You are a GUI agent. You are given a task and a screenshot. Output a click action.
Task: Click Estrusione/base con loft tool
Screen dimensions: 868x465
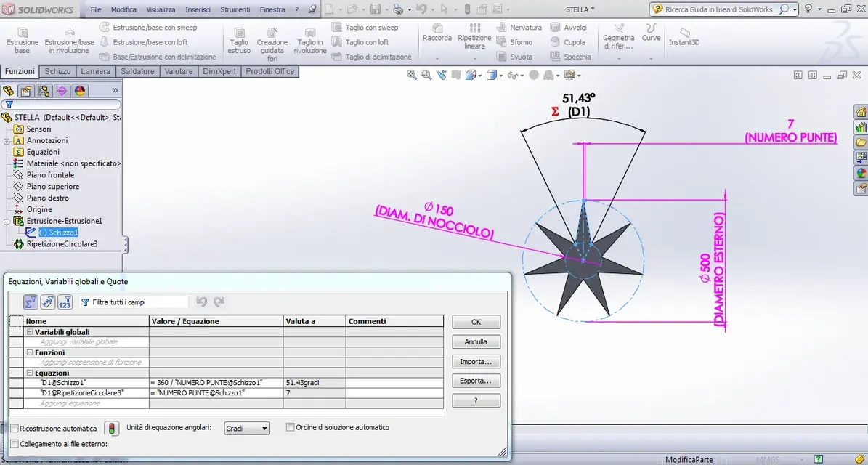tap(143, 42)
